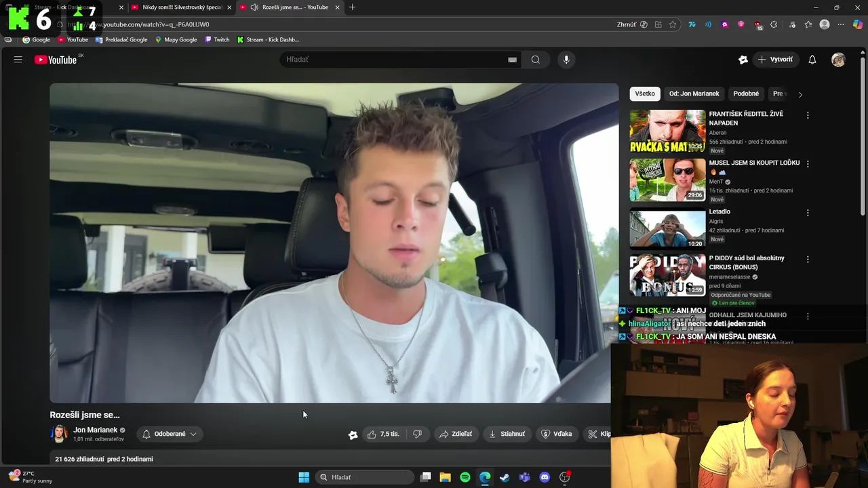The image size is (868, 488).
Task: Open the menameselassie channel link
Action: [x=730, y=277]
